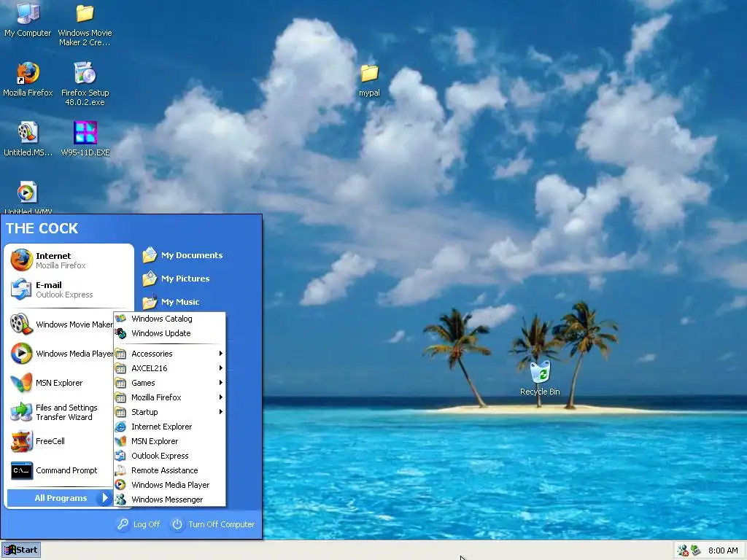The image size is (747, 560).
Task: Select MSN Explorer in All Programs list
Action: (169, 441)
